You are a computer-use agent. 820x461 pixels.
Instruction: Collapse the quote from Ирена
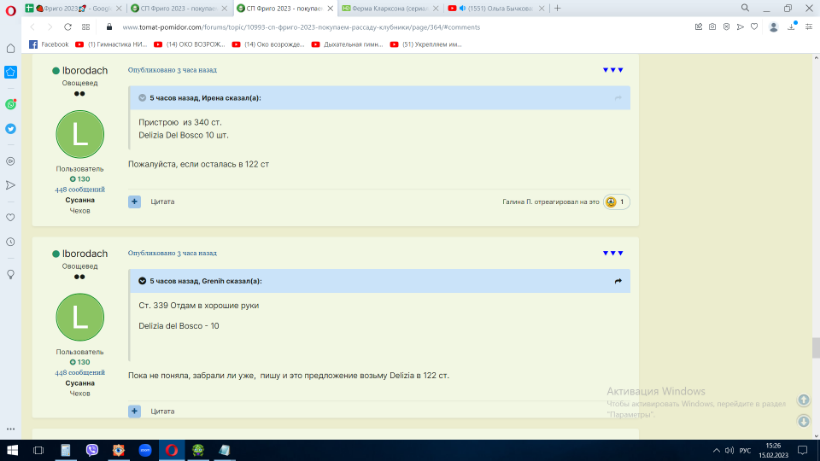(142, 98)
